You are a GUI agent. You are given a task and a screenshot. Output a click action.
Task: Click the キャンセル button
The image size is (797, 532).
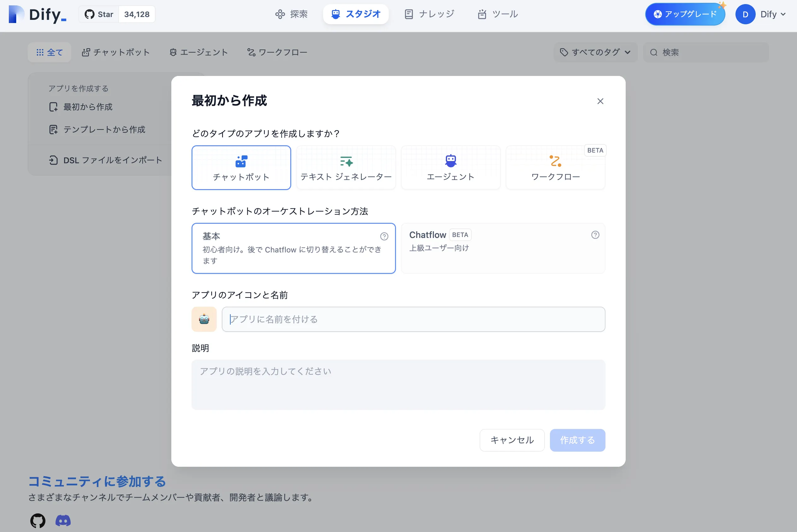pyautogui.click(x=512, y=440)
